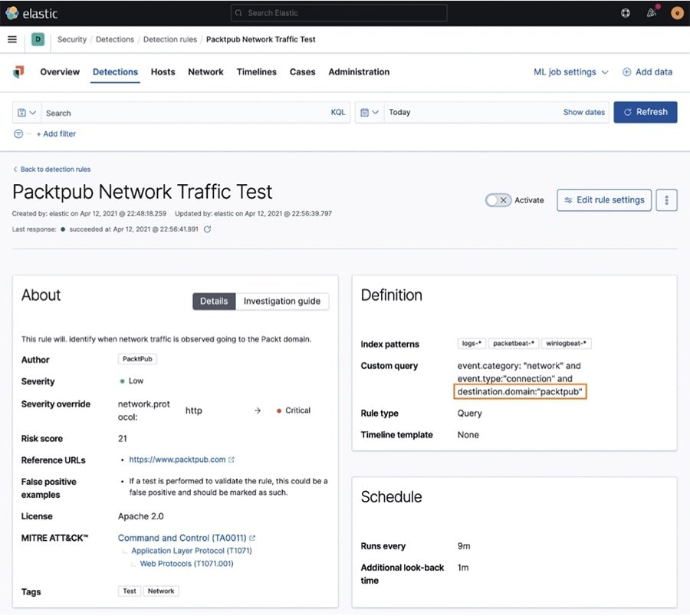Click the Edit rule settings button
This screenshot has width=690, height=616.
pyautogui.click(x=604, y=200)
